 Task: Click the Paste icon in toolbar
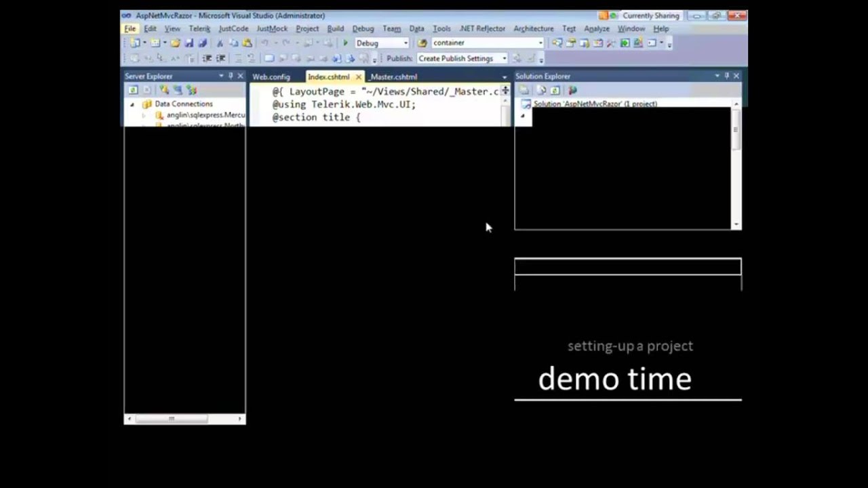247,43
